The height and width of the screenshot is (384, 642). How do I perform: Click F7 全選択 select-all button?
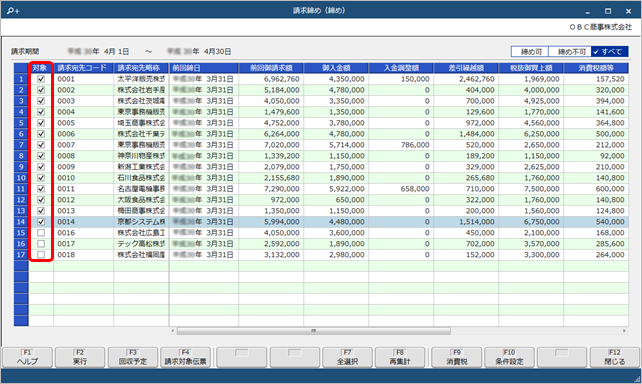click(x=347, y=357)
